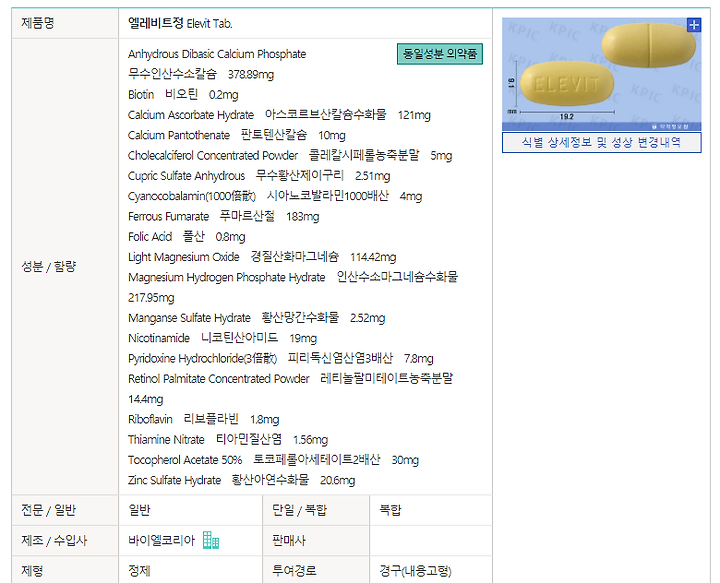The width and height of the screenshot is (720, 583).
Task: Click Ferrous Fumarate 푸마르산철 row
Action: click(224, 216)
